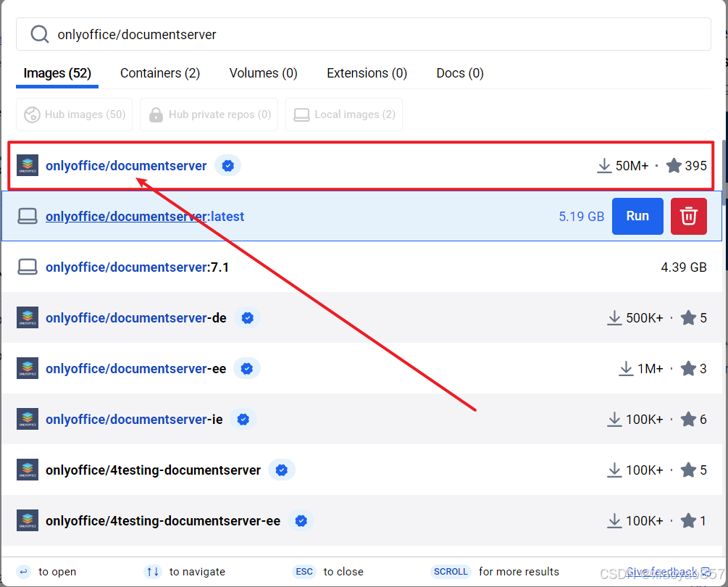728x587 pixels.
Task: Toggle the Hub private repos (0) filter
Action: click(209, 115)
